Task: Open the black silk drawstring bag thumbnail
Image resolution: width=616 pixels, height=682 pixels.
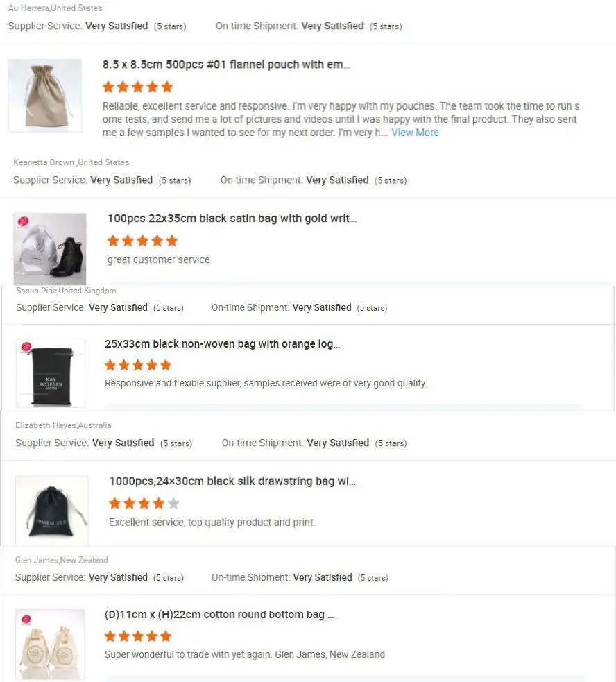Action: [x=52, y=510]
